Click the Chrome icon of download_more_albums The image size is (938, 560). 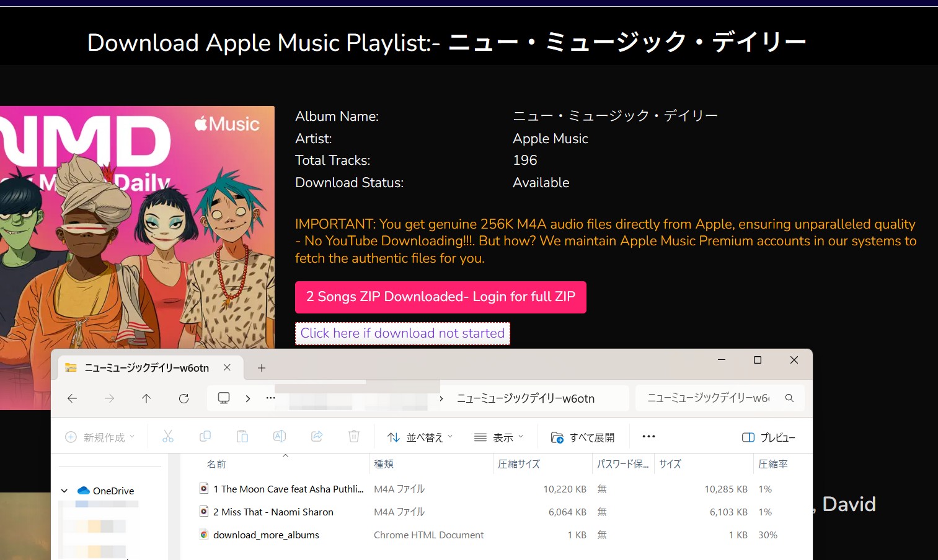204,534
